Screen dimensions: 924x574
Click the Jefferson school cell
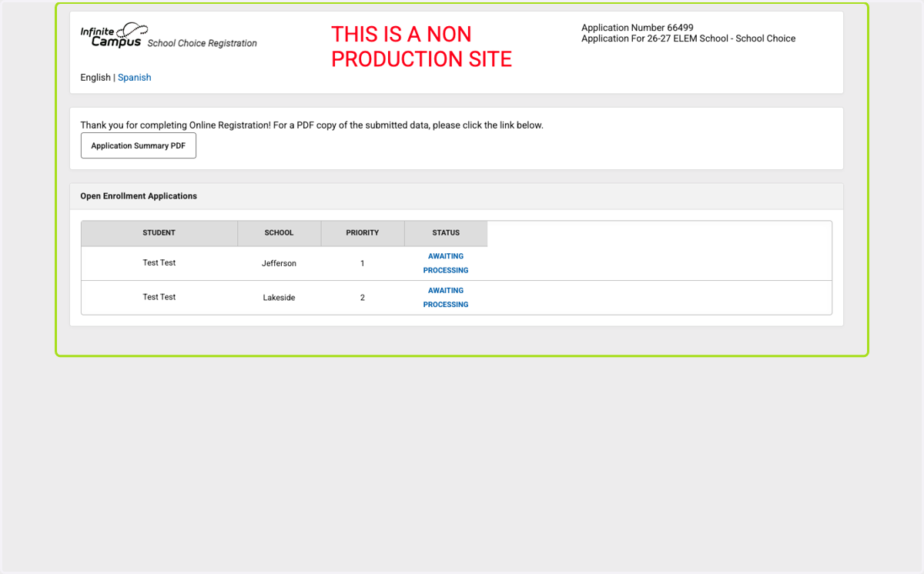[279, 263]
